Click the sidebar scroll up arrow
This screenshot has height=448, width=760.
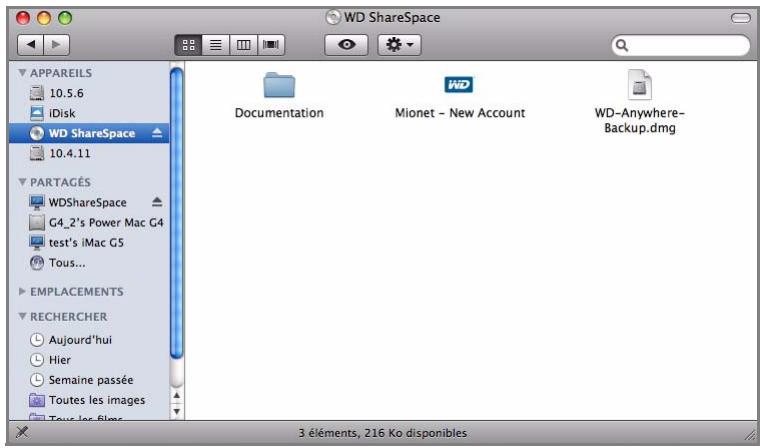[177, 396]
